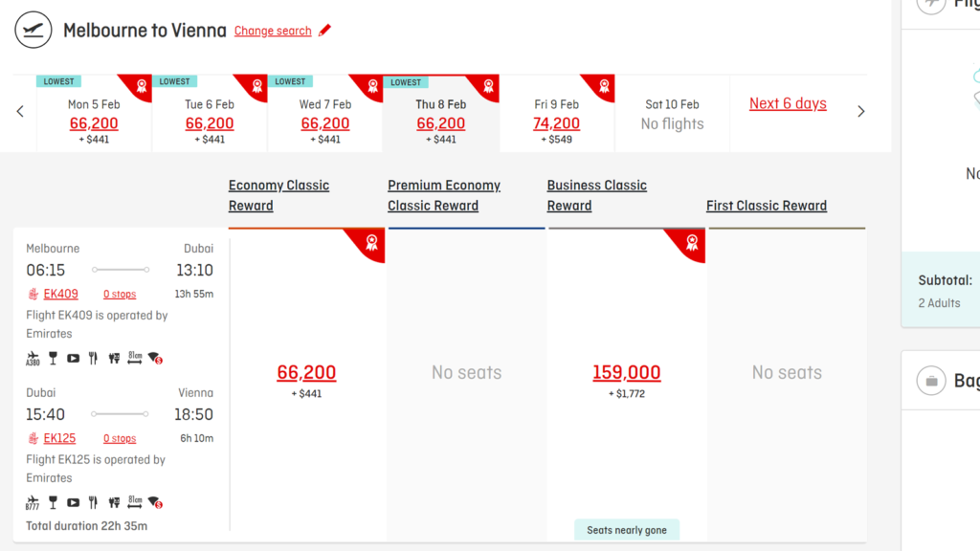980x551 pixels.
Task: Click the flight route progress line between Dubai and Vienna
Action: coord(121,413)
